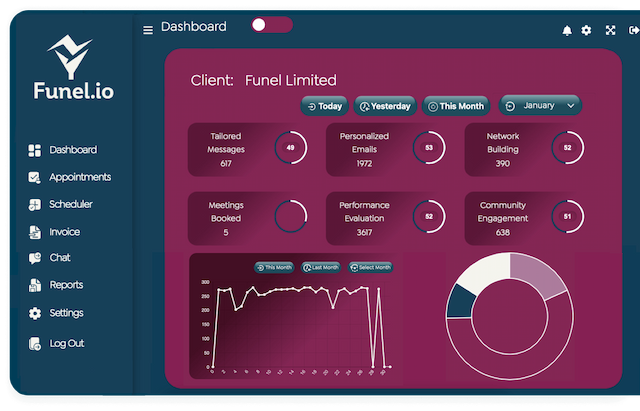Click the Chat bubble icon in sidebar
Image resolution: width=640 pixels, height=411 pixels.
pyautogui.click(x=35, y=258)
